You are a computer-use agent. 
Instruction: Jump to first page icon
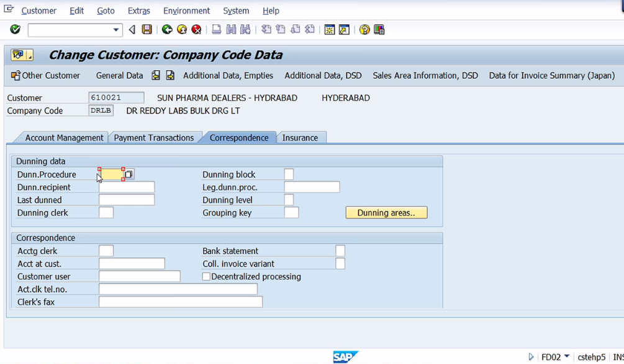[266, 29]
